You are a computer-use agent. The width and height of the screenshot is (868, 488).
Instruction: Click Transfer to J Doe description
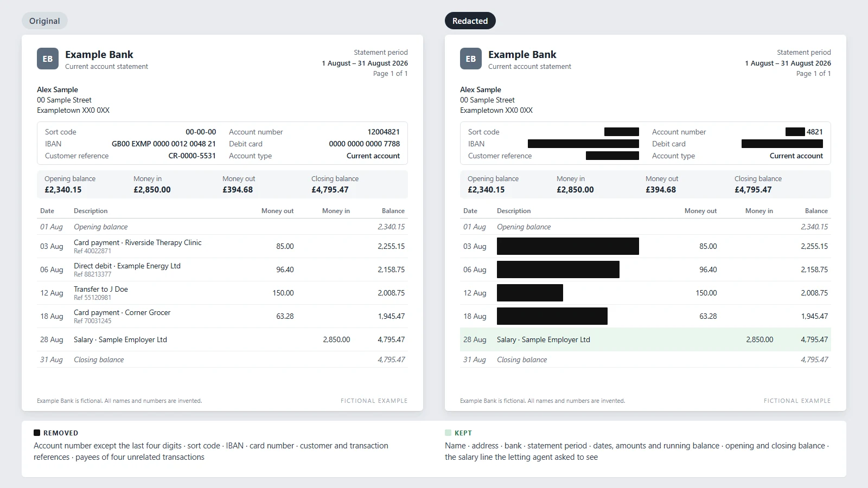coord(101,289)
